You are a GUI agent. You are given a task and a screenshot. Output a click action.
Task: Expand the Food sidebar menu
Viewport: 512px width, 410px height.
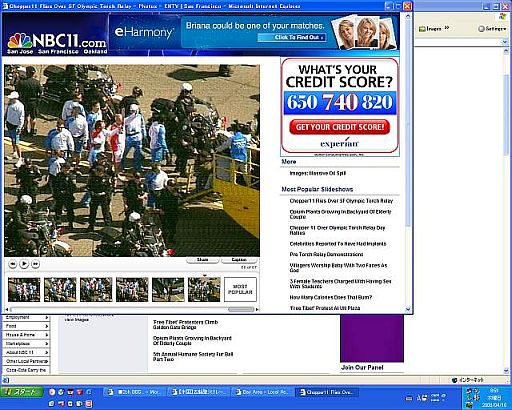(x=26, y=326)
